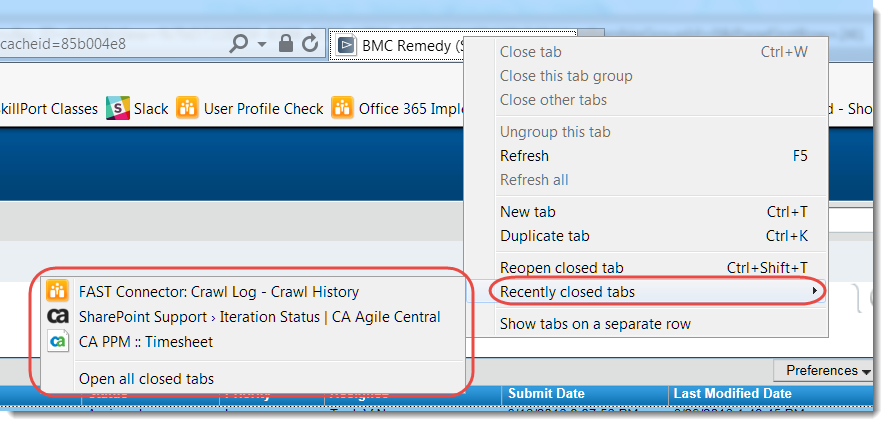Click Open all closed tabs
This screenshot has width=888, height=426.
point(146,378)
